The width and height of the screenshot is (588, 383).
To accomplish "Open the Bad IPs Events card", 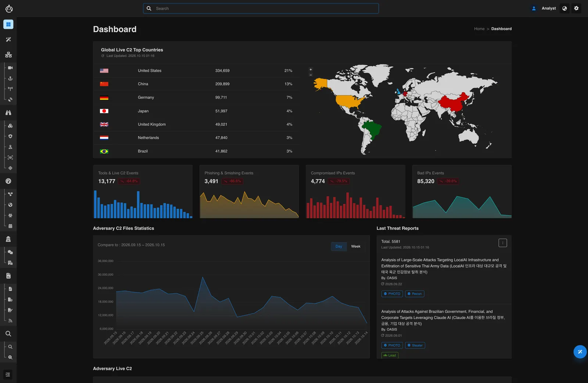I will click(x=462, y=191).
